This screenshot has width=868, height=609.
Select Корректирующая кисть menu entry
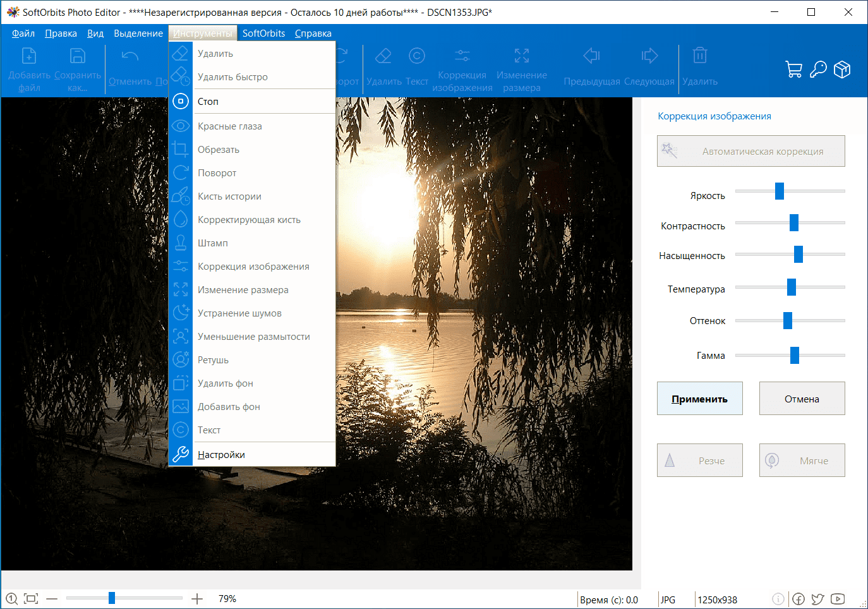click(x=252, y=220)
